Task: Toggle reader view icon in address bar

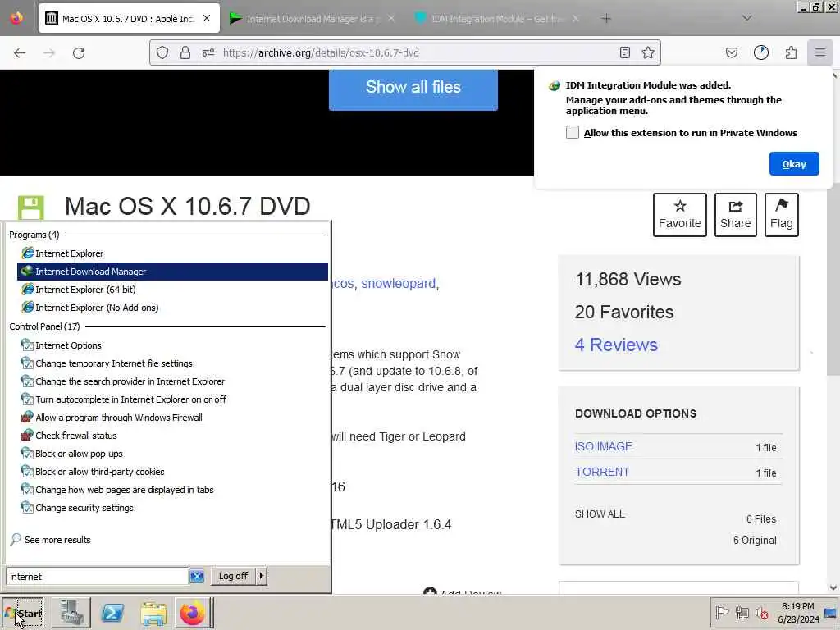Action: coord(624,52)
